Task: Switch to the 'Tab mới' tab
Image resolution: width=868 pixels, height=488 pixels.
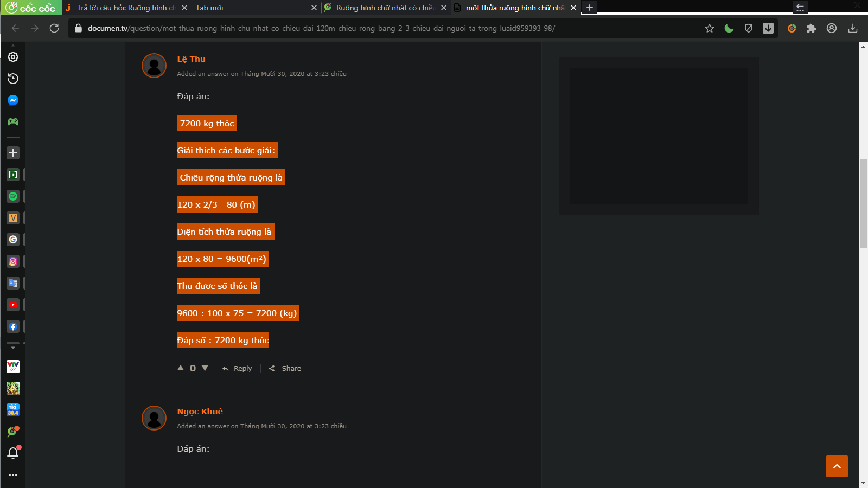Action: point(250,8)
